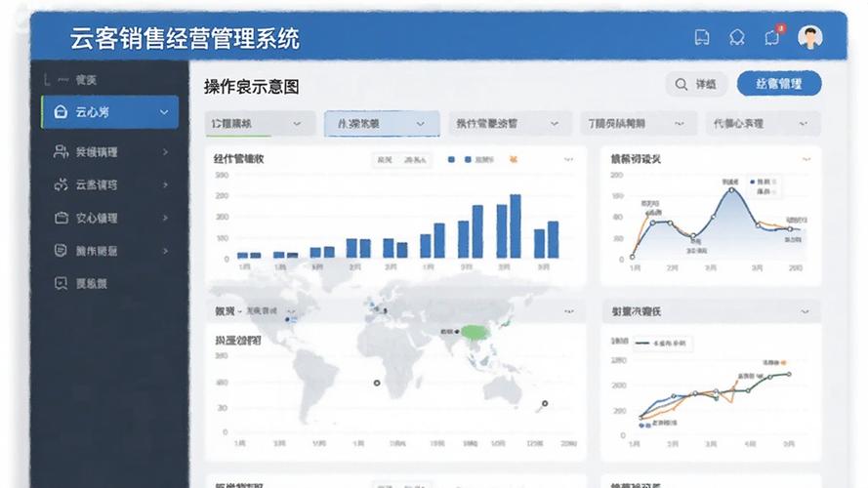Toggle the first blue legend square
868x488 pixels.
(451, 159)
